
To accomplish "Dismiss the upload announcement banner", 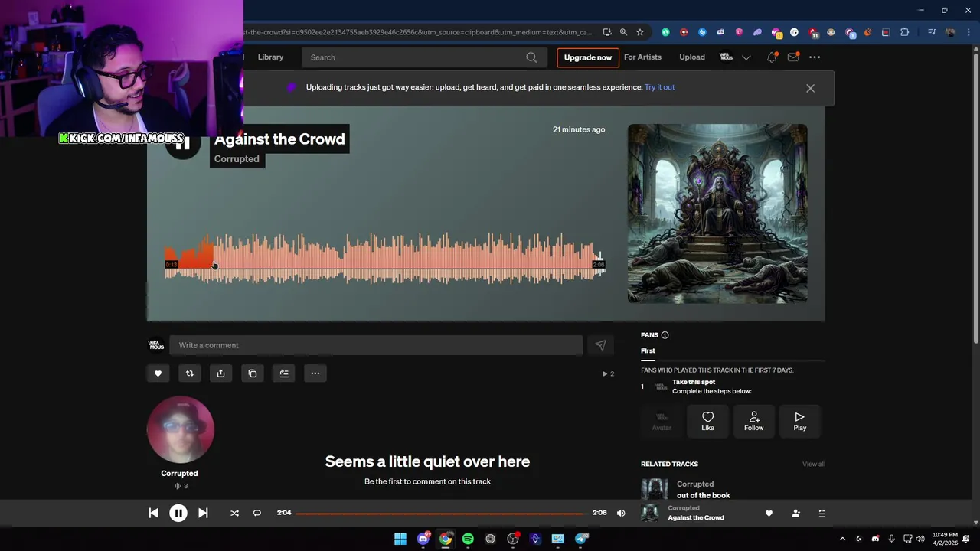I will 810,88.
